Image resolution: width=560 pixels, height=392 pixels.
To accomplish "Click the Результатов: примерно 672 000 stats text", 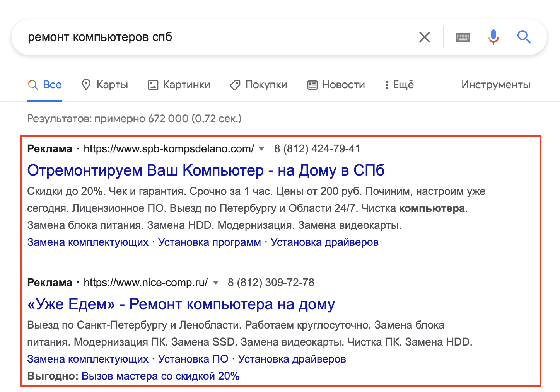I will tap(134, 119).
